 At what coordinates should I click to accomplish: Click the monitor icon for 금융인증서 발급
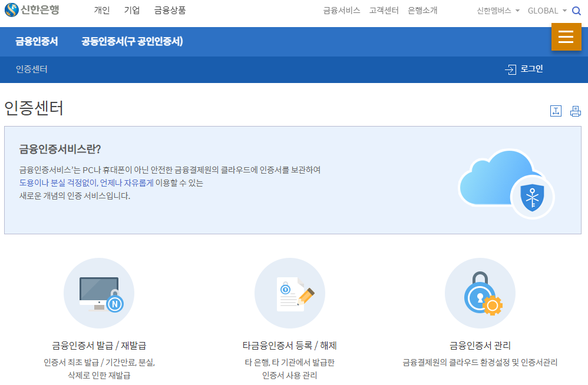pyautogui.click(x=99, y=293)
